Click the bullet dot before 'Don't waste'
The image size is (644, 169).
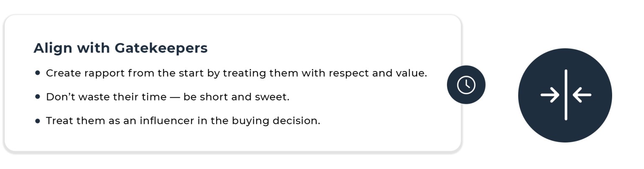point(38,97)
